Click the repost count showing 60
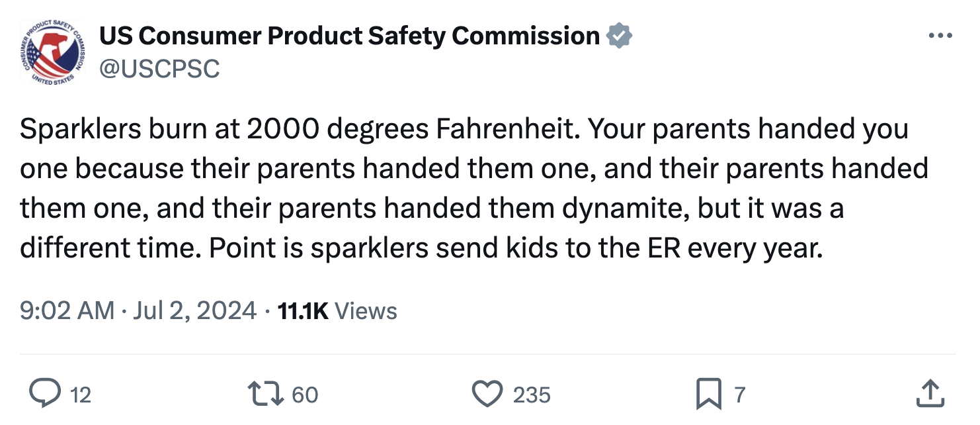The width and height of the screenshot is (980, 425). point(305,395)
